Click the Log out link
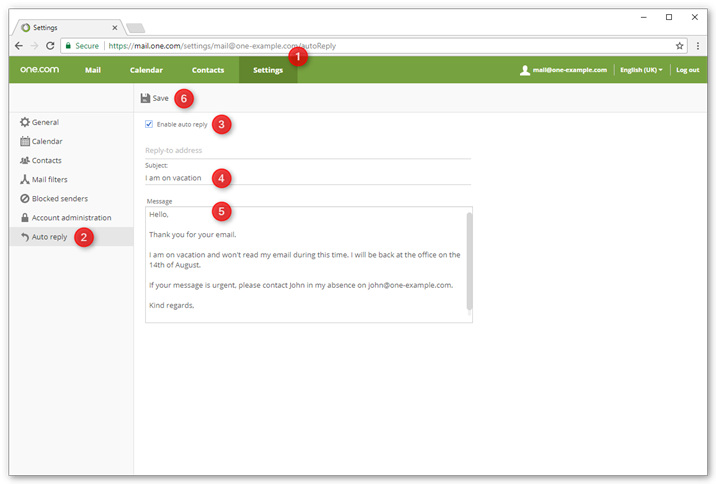716x484 pixels. [x=687, y=70]
